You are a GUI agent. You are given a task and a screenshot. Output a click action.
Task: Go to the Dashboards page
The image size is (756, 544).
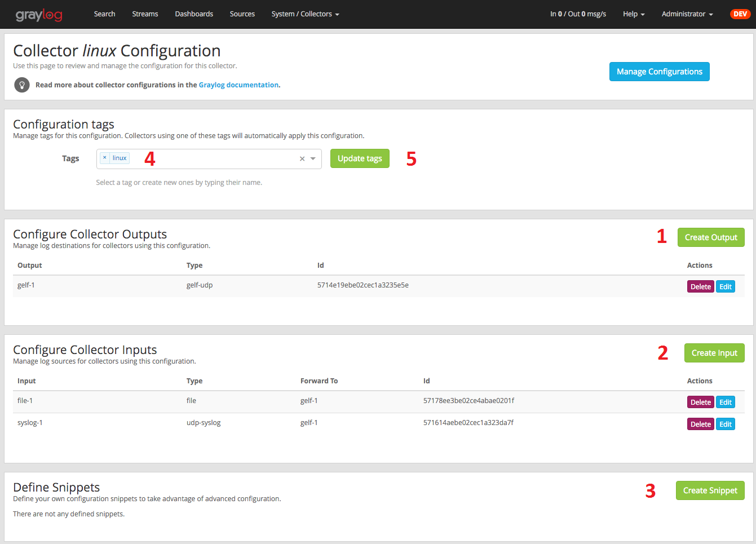point(194,14)
